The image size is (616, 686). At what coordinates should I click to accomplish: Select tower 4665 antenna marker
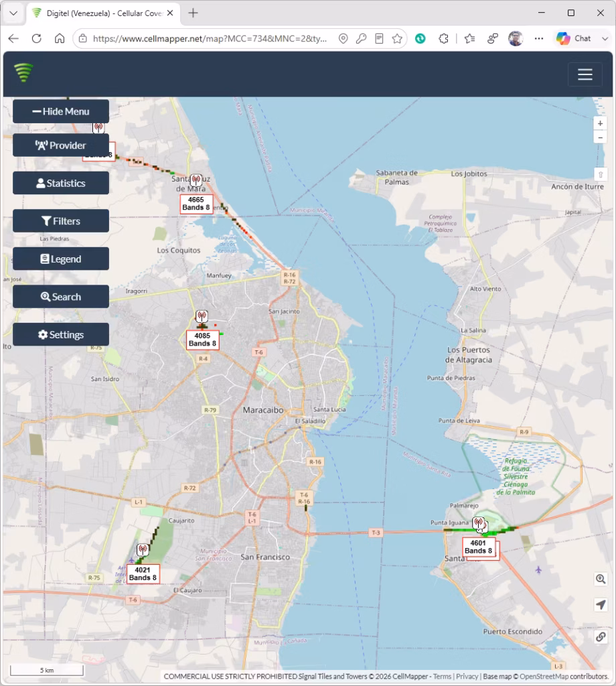coord(196,180)
